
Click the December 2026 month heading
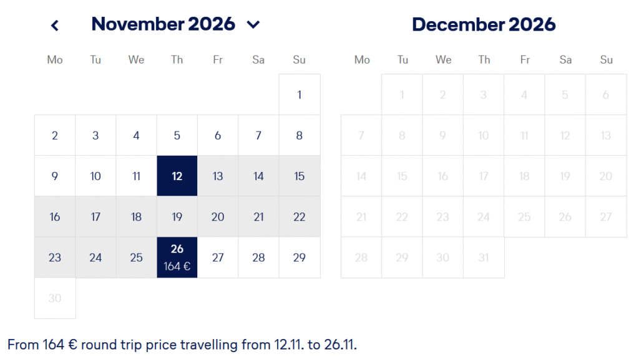(484, 25)
